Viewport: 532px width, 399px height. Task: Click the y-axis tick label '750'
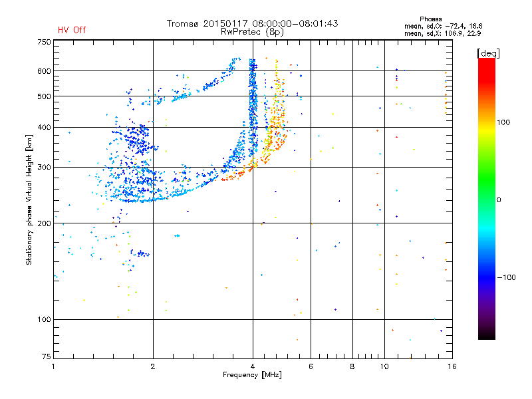pyautogui.click(x=44, y=42)
